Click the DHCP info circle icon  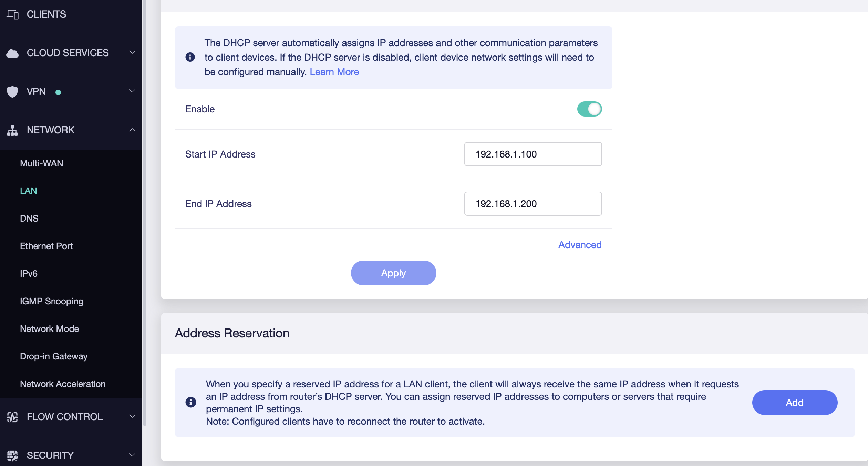click(x=190, y=57)
